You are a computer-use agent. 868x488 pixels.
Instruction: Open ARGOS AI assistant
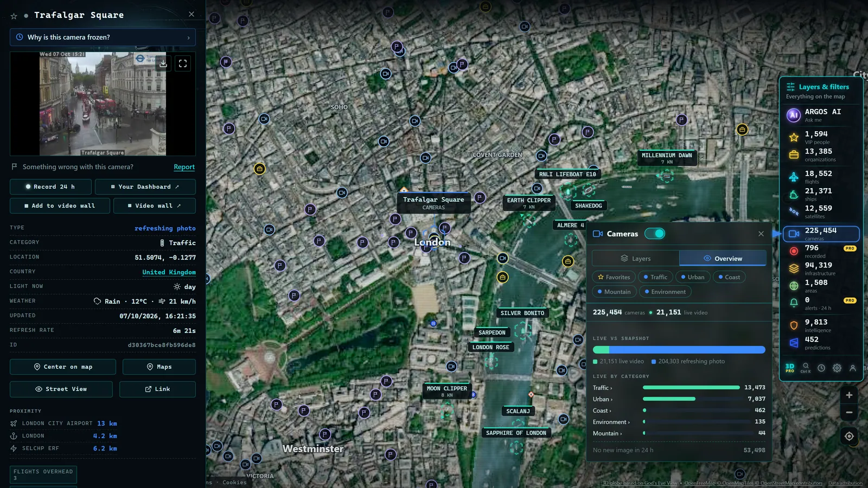pyautogui.click(x=820, y=115)
